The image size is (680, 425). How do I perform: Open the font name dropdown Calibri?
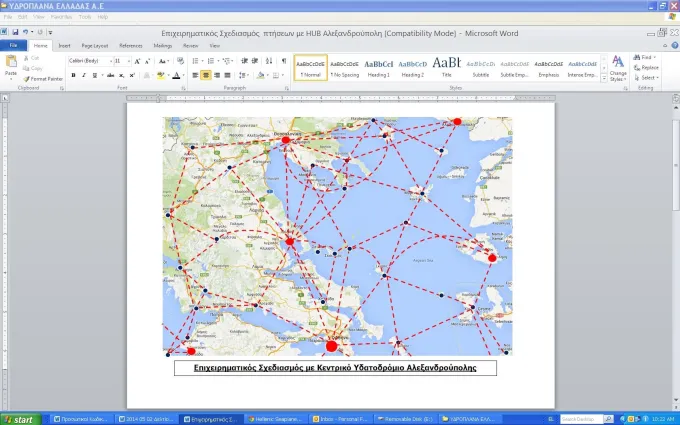tap(90, 61)
